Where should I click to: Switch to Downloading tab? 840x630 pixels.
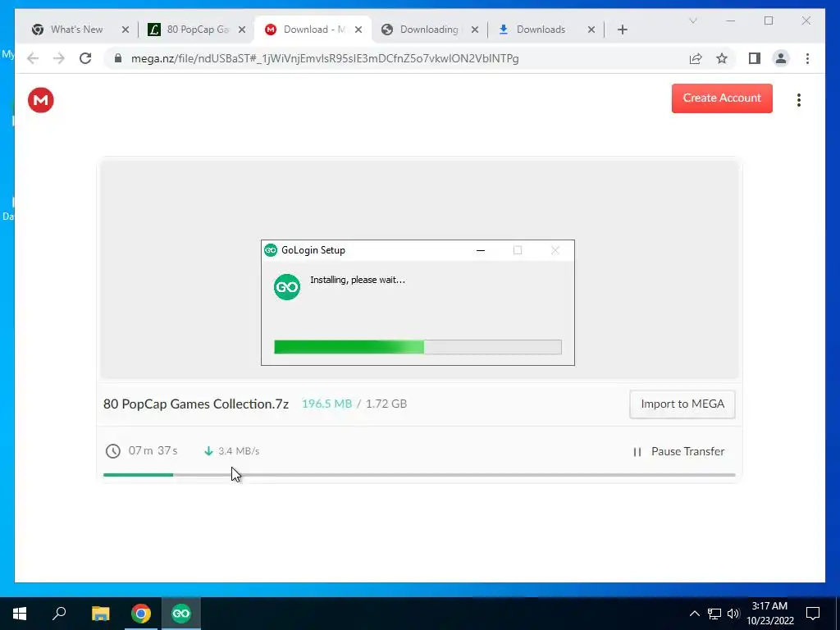click(428, 30)
